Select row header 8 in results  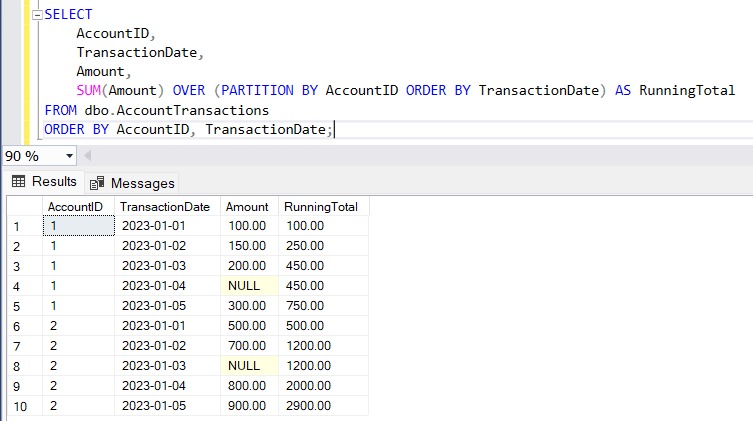(x=25, y=366)
